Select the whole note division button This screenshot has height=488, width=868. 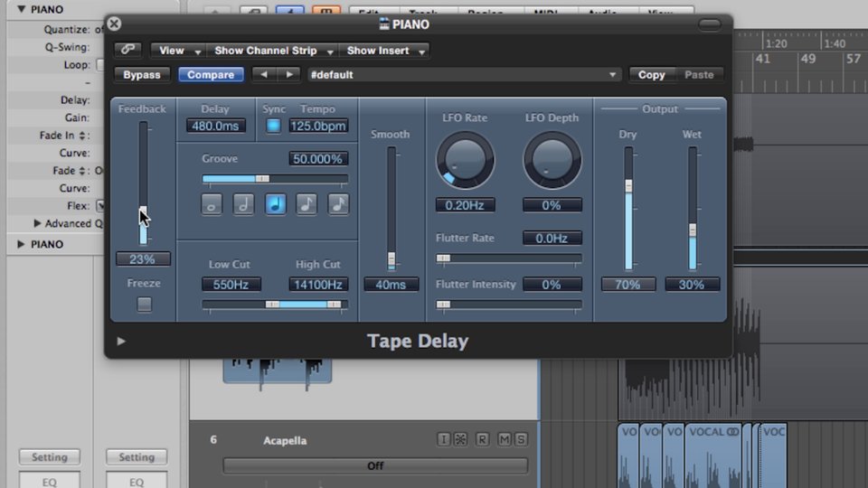(212, 204)
